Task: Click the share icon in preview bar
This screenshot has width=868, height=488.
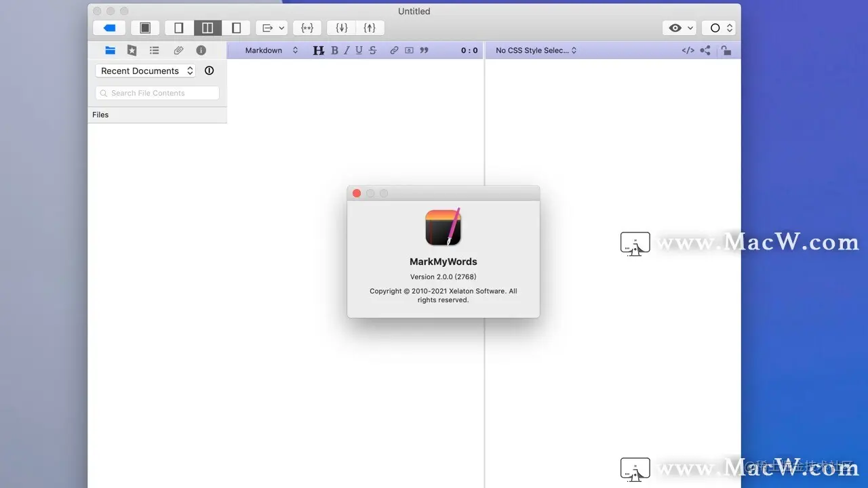Action: point(705,50)
